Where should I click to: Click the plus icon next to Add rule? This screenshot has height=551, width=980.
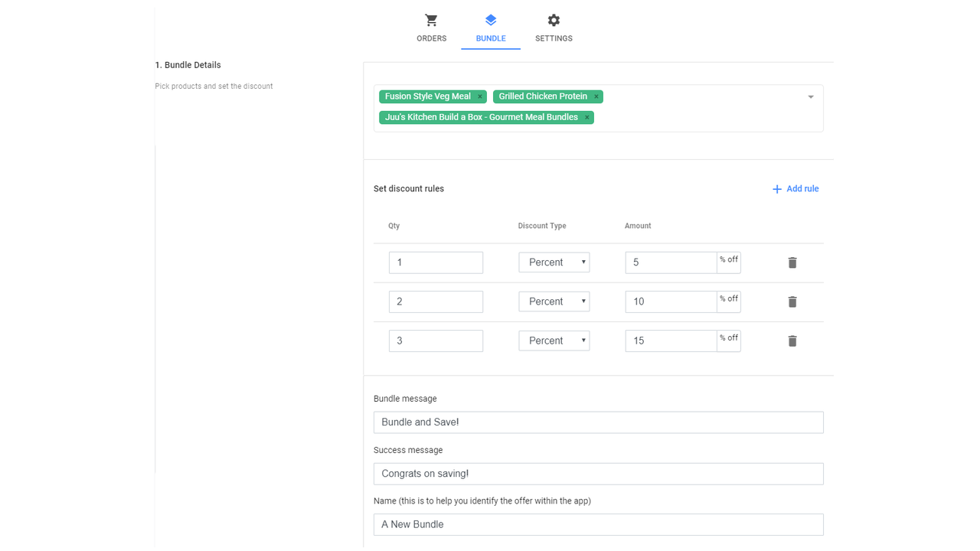(777, 188)
